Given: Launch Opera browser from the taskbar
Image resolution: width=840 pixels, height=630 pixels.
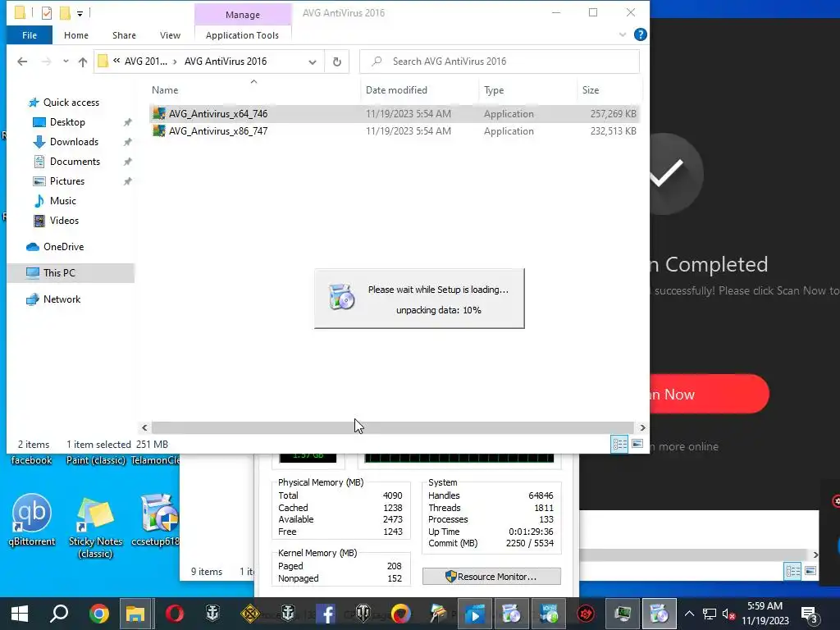Looking at the screenshot, I should (175, 614).
